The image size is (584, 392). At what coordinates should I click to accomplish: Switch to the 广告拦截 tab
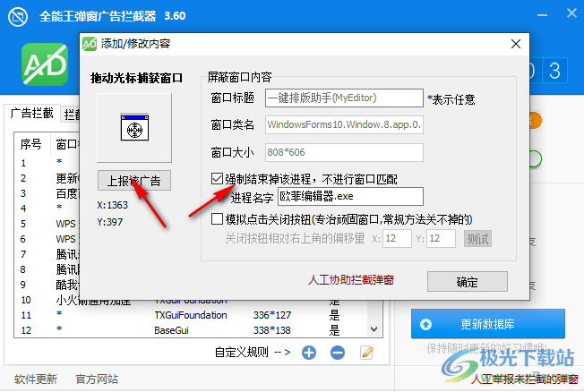[x=32, y=113]
